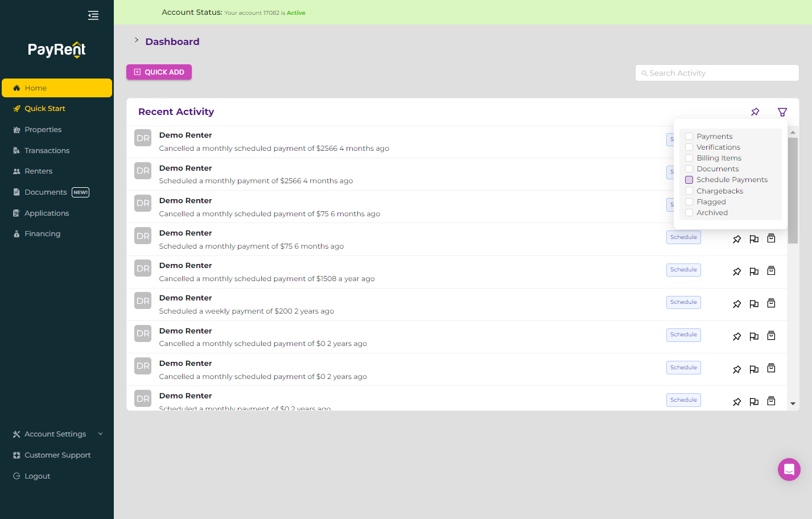Go to Home in the sidebar

point(57,88)
